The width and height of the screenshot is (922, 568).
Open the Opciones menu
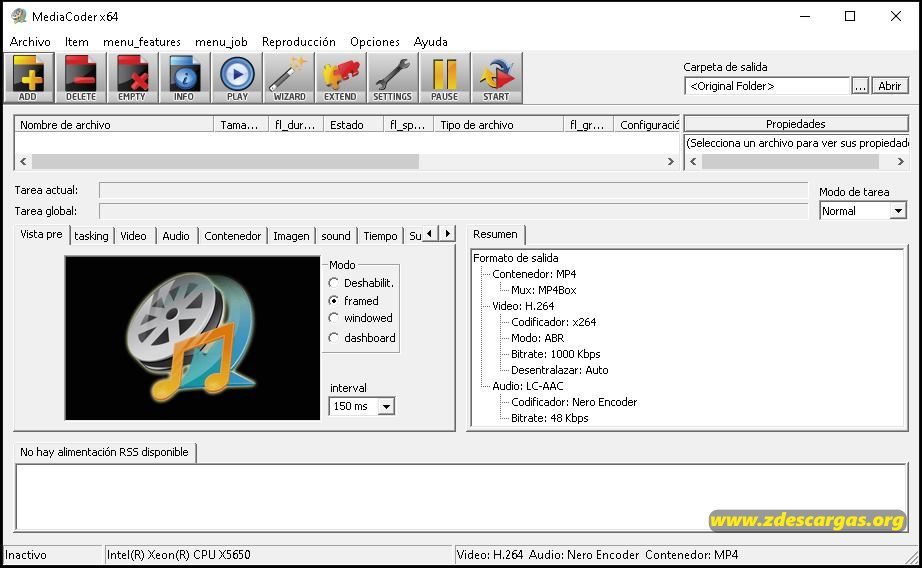pyautogui.click(x=375, y=42)
